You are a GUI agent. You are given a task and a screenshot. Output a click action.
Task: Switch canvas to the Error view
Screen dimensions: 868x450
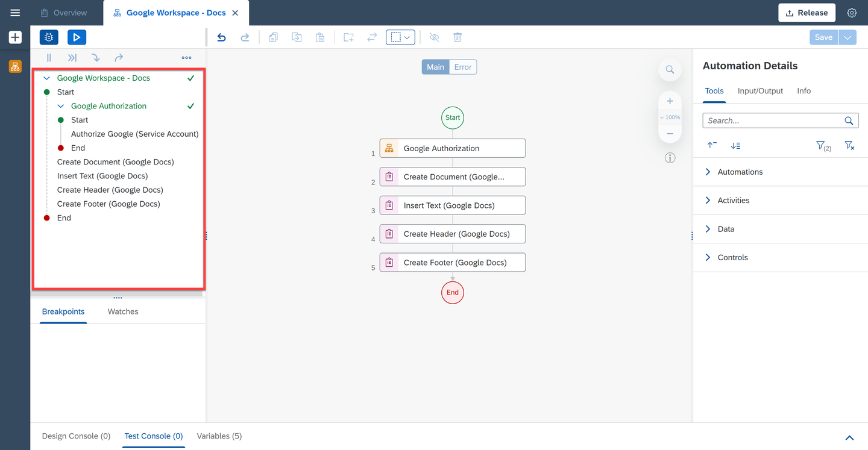(463, 67)
